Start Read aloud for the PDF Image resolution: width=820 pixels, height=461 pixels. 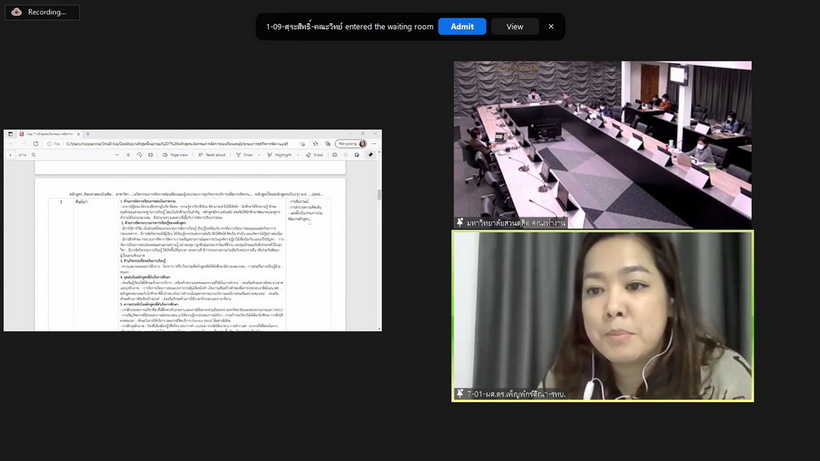click(212, 155)
